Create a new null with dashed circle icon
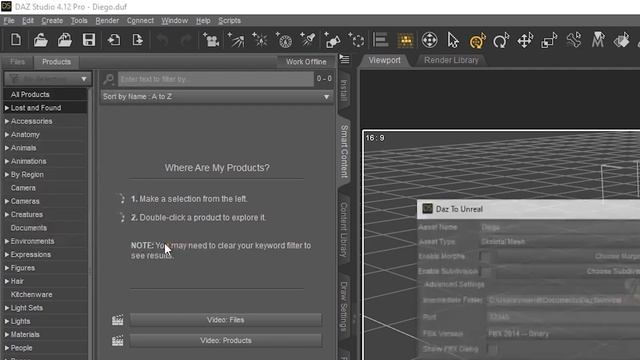Viewport: 640px width, 360px height. pyautogui.click(x=356, y=40)
